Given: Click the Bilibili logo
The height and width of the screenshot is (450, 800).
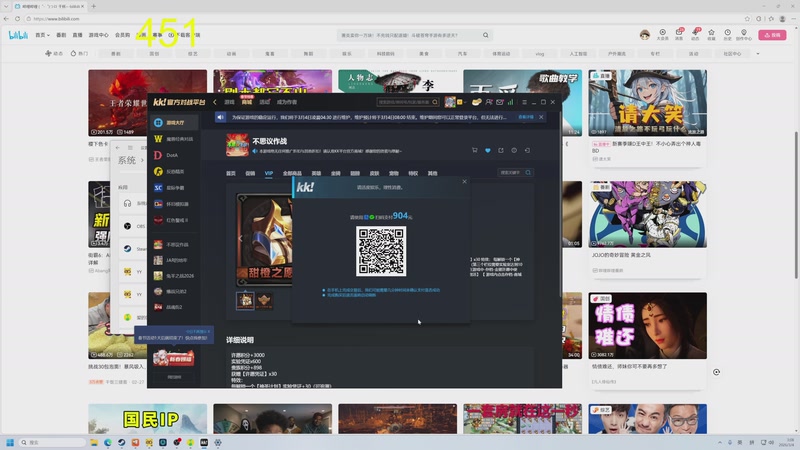Looking at the screenshot, I should 18,35.
